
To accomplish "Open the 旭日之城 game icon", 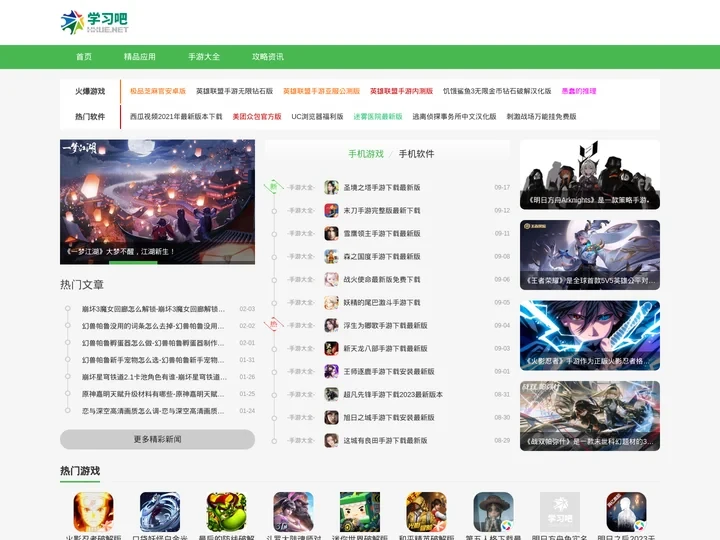I will (331, 417).
